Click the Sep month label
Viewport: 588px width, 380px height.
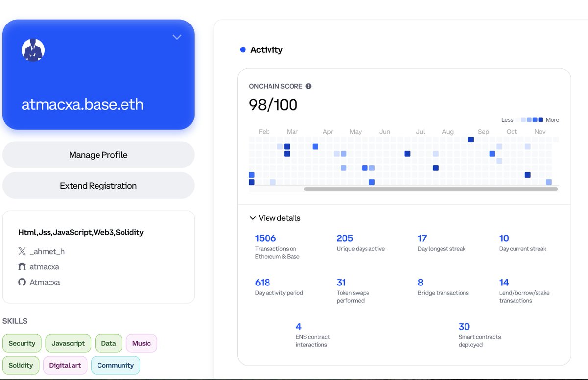[483, 132]
